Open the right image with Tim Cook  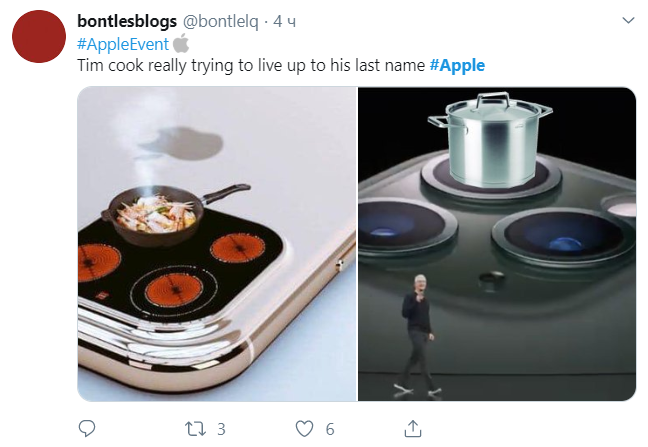tap(497, 244)
